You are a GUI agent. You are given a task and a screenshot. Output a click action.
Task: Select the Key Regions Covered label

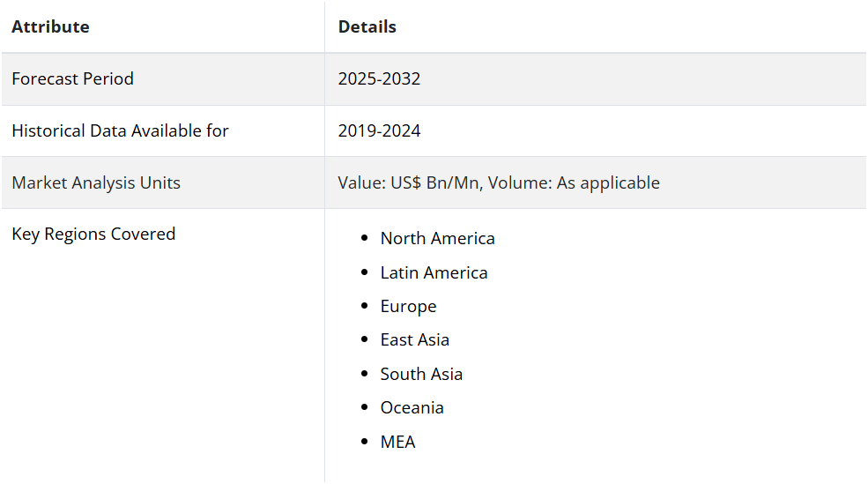[93, 235]
